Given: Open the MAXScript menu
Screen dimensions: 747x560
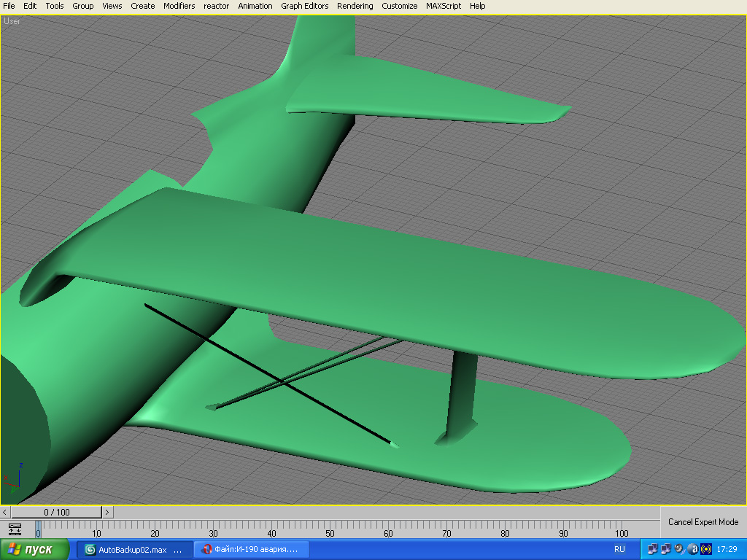Looking at the screenshot, I should (x=444, y=6).
